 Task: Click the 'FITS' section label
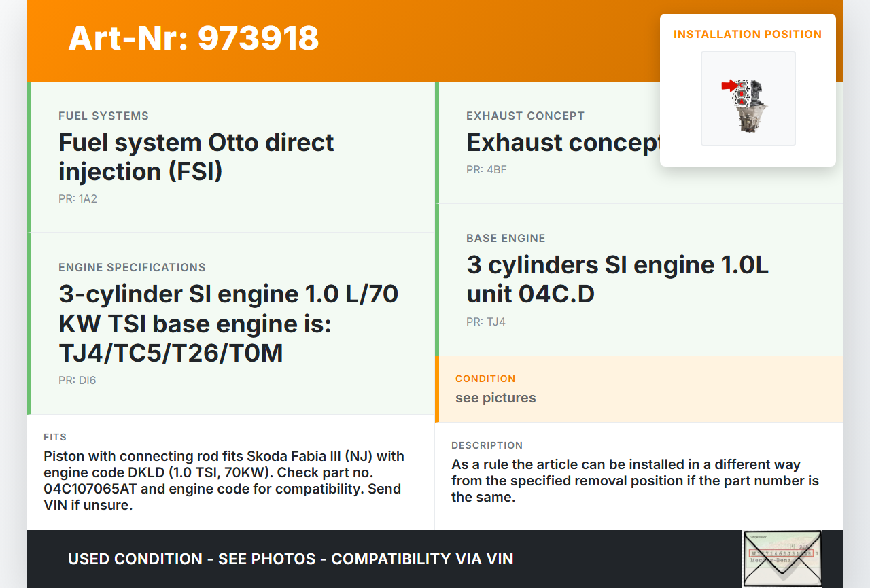pos(55,437)
